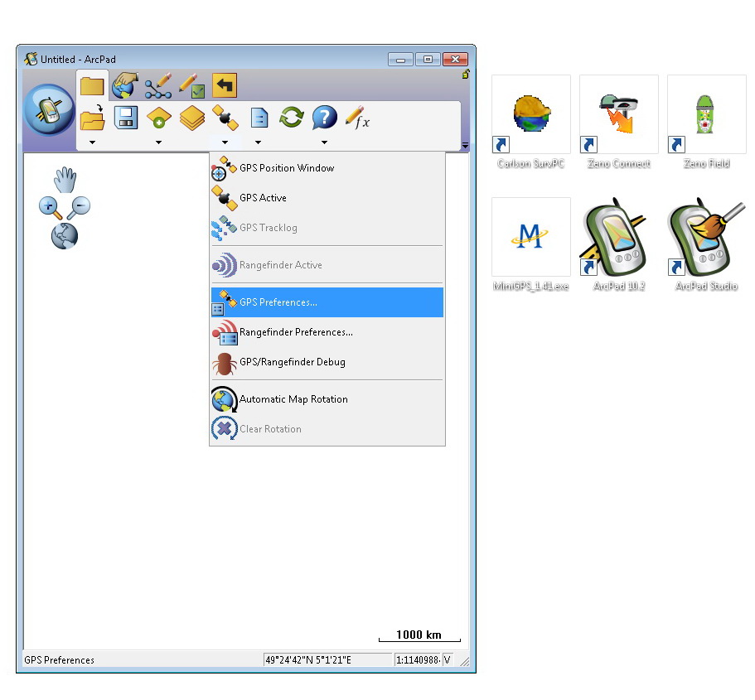Click the Add Layer icon
Image resolution: width=755 pixels, height=700 pixels.
159,118
